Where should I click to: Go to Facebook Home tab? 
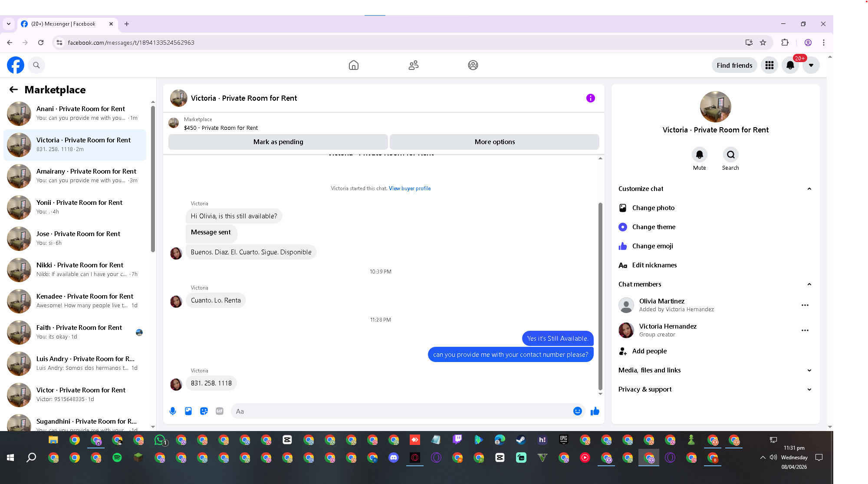point(354,65)
